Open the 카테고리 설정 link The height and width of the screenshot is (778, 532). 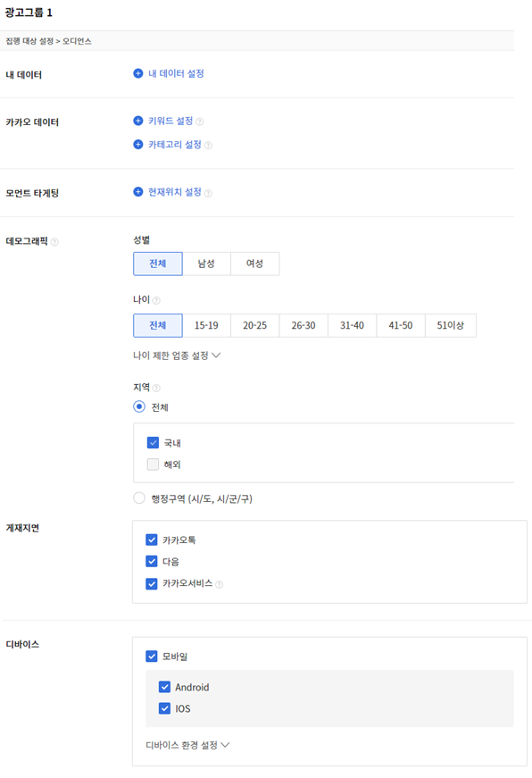pyautogui.click(x=175, y=145)
